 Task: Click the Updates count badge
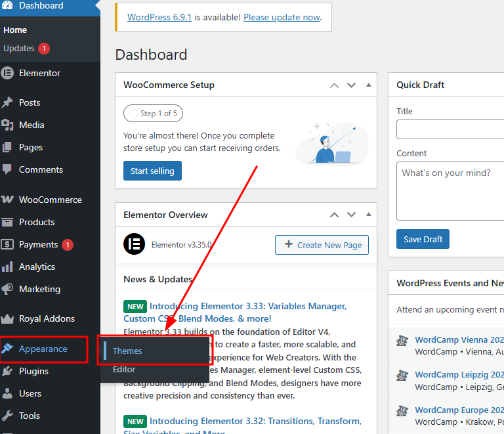(x=44, y=49)
